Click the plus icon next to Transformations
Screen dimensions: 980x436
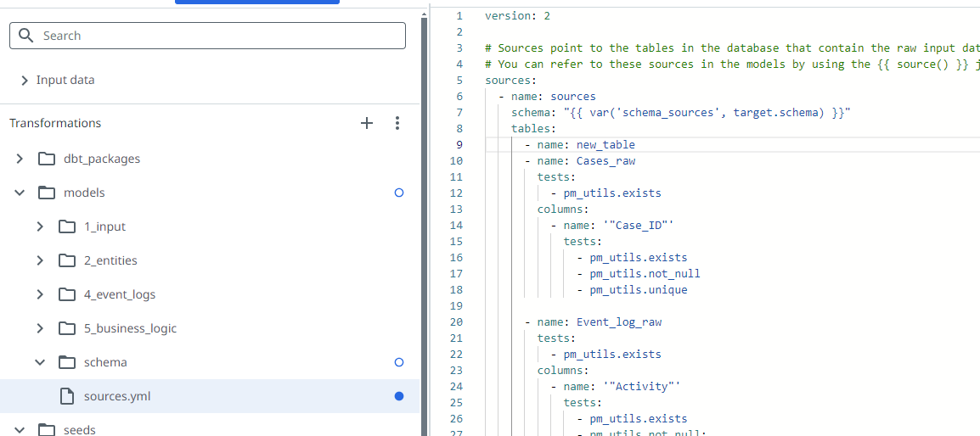click(x=367, y=123)
